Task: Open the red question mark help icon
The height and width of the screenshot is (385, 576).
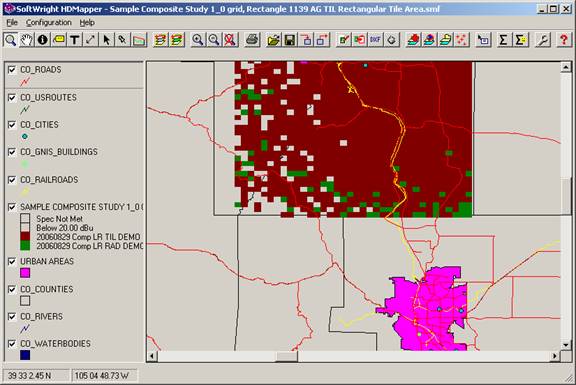Action: (564, 40)
